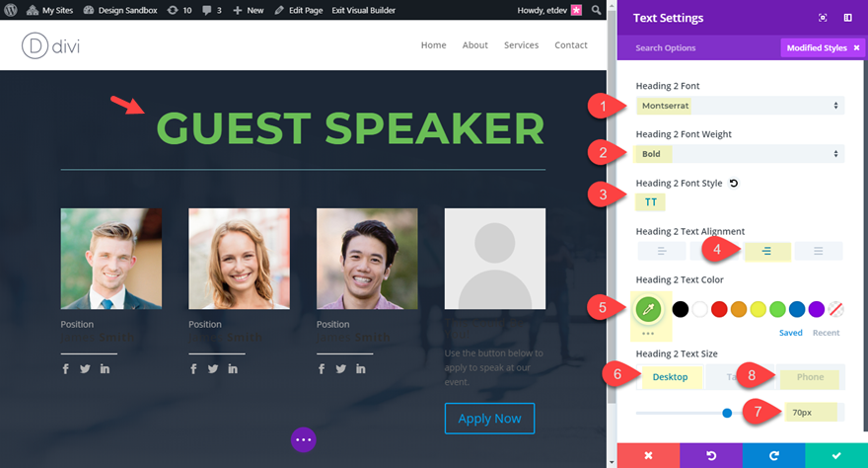868x468 pixels.
Task: Select justified text alignment icon
Action: (x=818, y=251)
